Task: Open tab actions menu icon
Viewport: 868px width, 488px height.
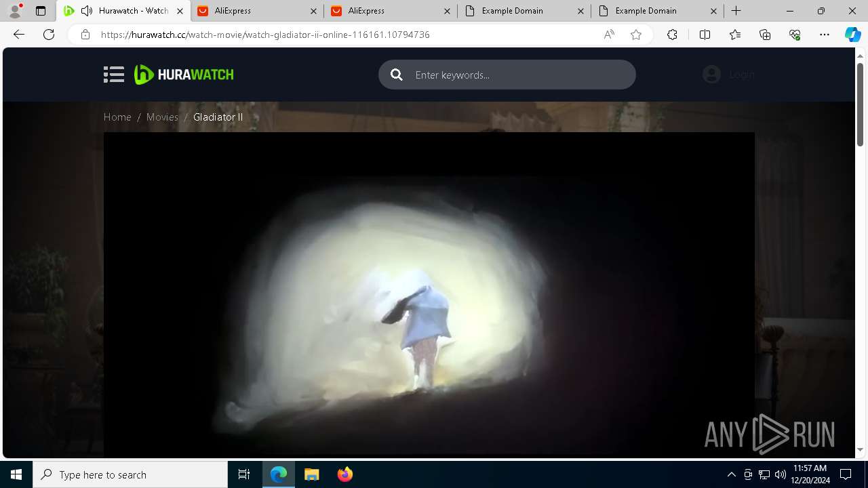Action: [x=41, y=11]
